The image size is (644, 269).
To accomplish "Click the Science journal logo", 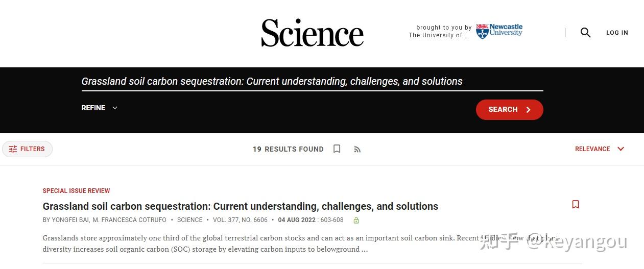I will 312,33.
